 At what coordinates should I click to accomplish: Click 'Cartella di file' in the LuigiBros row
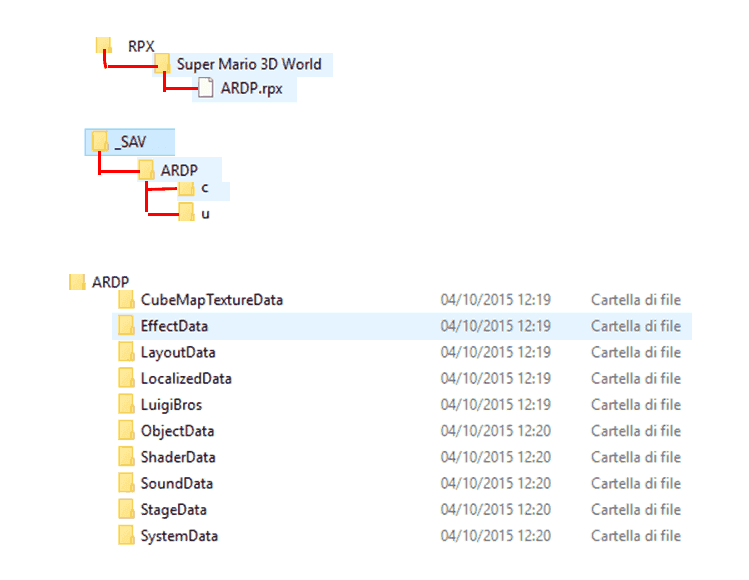[x=636, y=405]
